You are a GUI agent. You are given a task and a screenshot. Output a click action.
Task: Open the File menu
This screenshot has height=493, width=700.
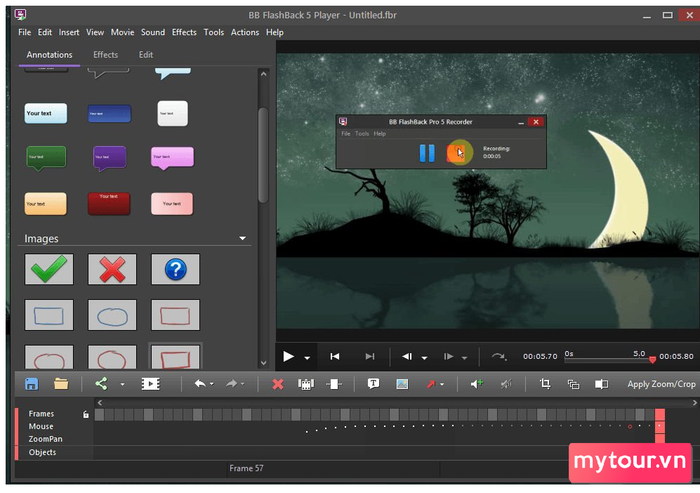(25, 32)
